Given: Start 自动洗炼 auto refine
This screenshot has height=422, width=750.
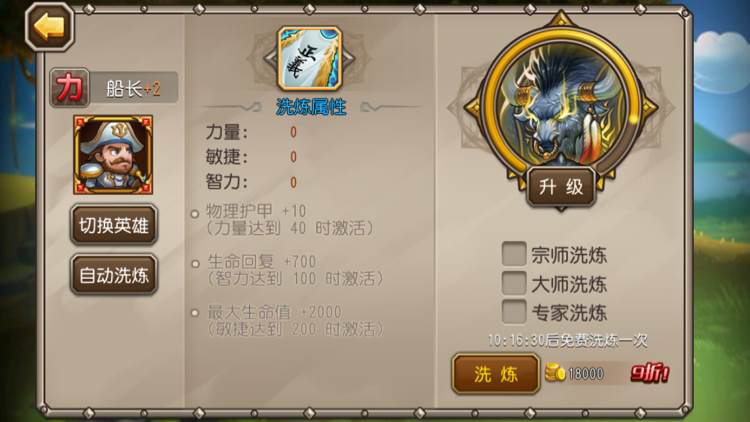Looking at the screenshot, I should pyautogui.click(x=114, y=275).
